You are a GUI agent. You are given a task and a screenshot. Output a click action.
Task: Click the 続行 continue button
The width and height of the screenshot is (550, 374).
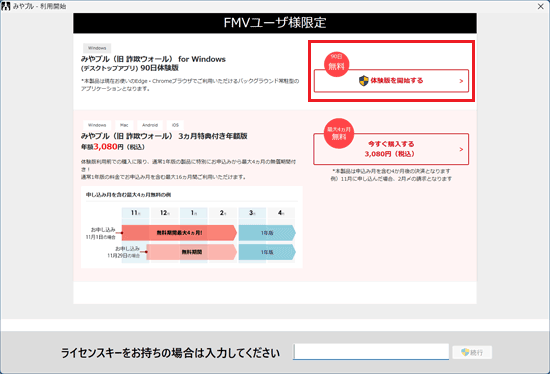point(472,352)
